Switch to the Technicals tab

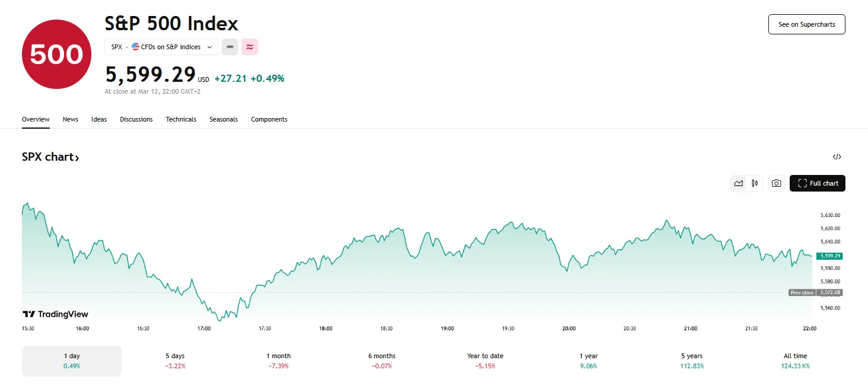[x=181, y=119]
